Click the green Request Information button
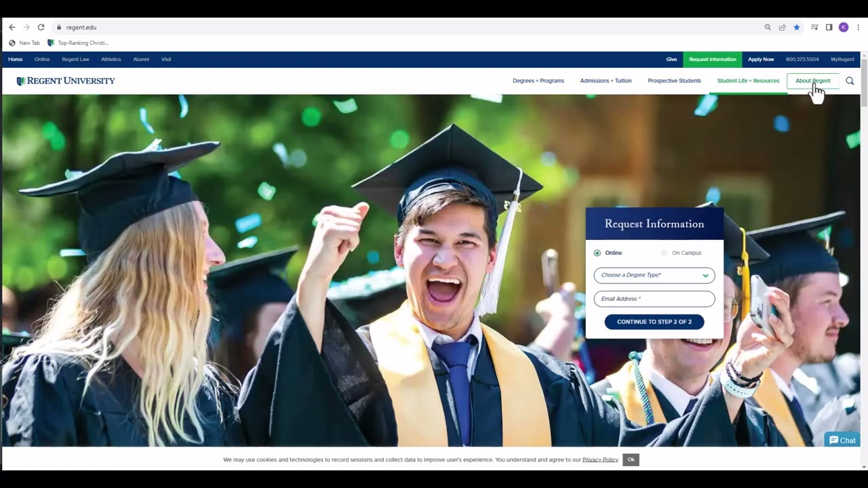The height and width of the screenshot is (488, 868). (713, 59)
